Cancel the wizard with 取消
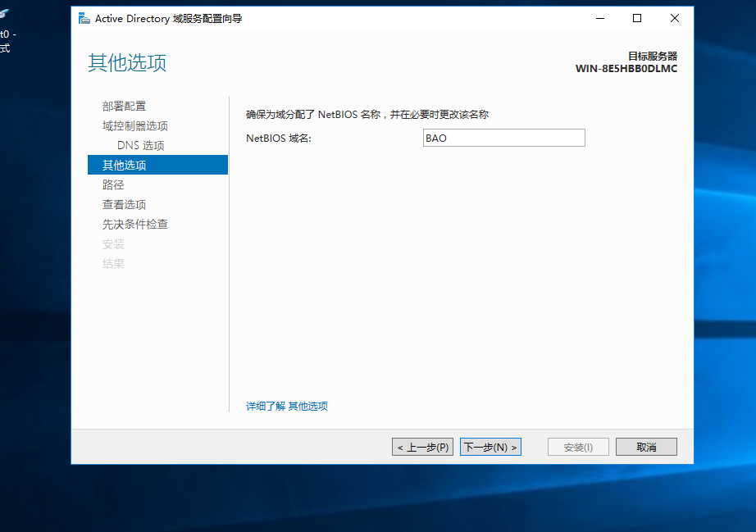 coord(646,448)
